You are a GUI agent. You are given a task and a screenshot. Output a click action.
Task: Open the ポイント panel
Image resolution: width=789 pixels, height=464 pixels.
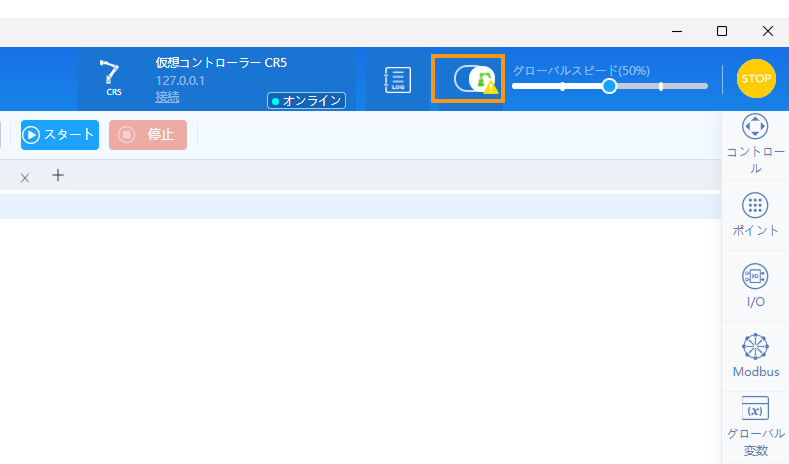(755, 215)
